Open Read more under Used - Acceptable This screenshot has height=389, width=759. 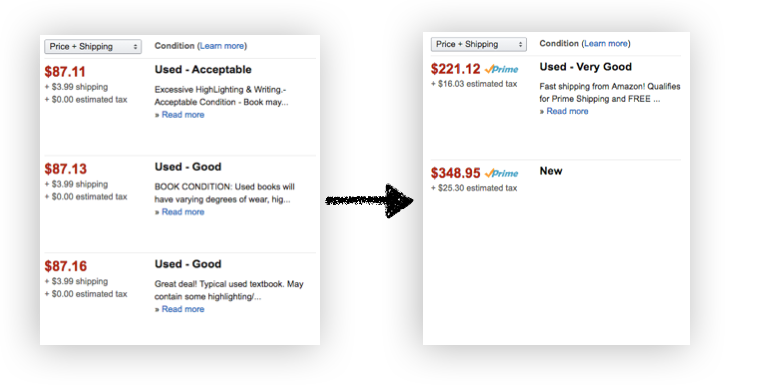(183, 115)
